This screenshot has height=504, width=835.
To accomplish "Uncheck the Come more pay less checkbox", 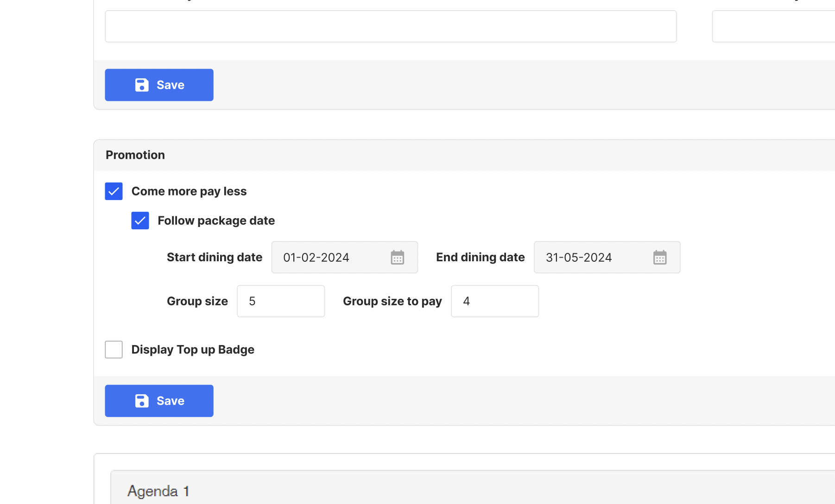I will click(x=114, y=191).
